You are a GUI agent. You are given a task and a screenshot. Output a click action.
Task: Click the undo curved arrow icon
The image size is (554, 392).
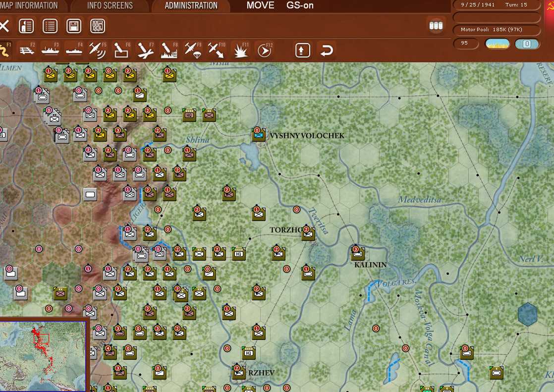(327, 50)
